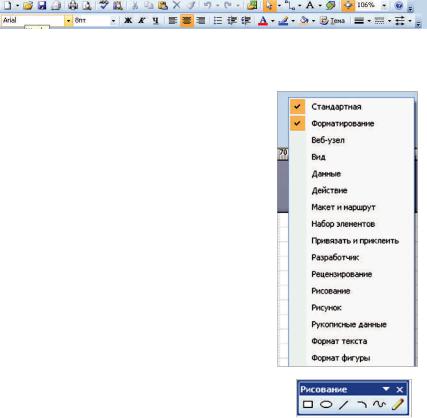Viewport: 427px width, 418px height.
Task: Select the Arc tool in Рисование toolbar
Action: 361,405
